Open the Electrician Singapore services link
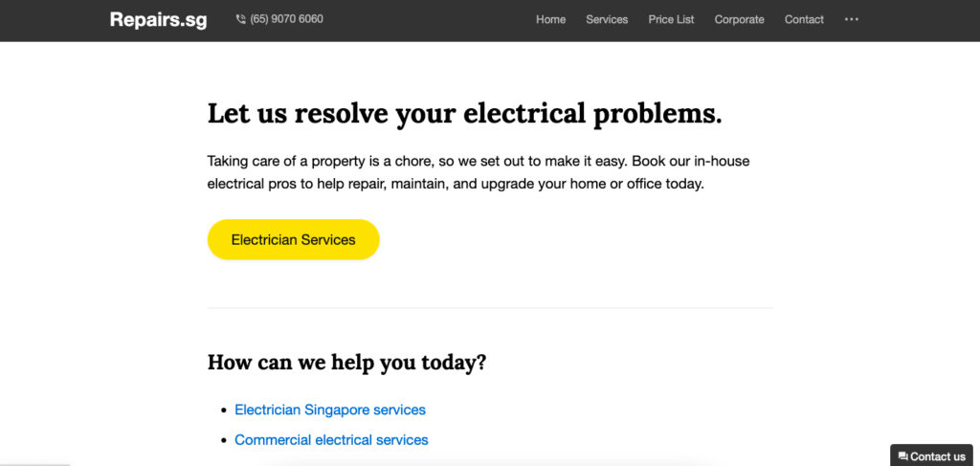Image resolution: width=980 pixels, height=466 pixels. (330, 410)
